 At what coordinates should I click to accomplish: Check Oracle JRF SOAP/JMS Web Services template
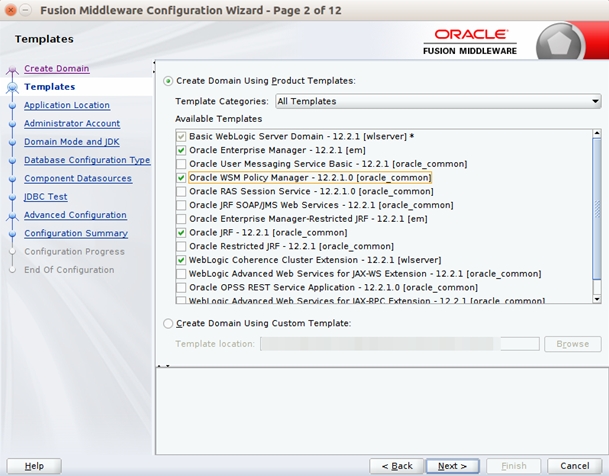coord(181,205)
